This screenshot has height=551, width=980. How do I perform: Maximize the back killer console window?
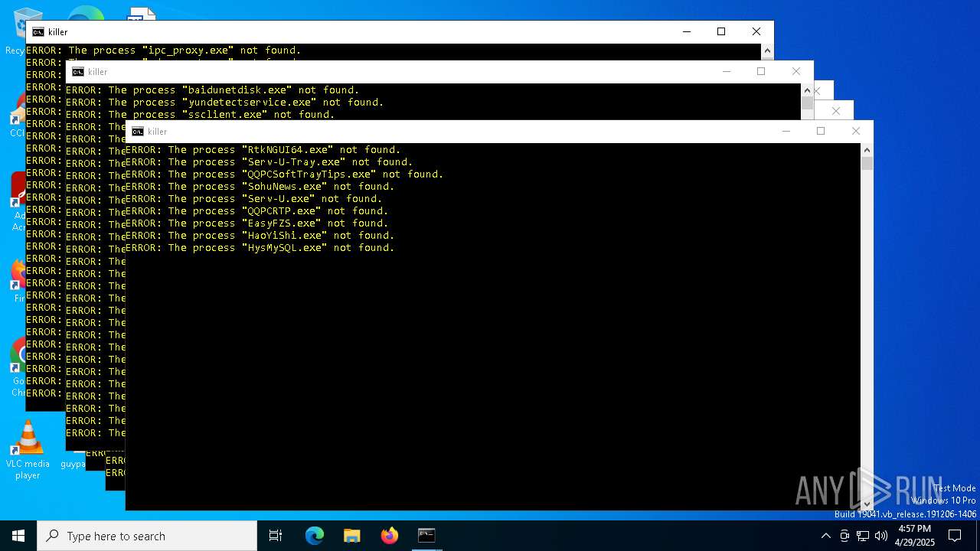[721, 31]
